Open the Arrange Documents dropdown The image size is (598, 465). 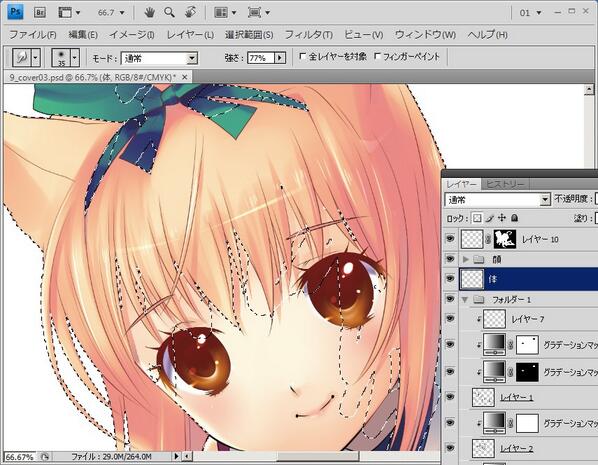[x=225, y=13]
